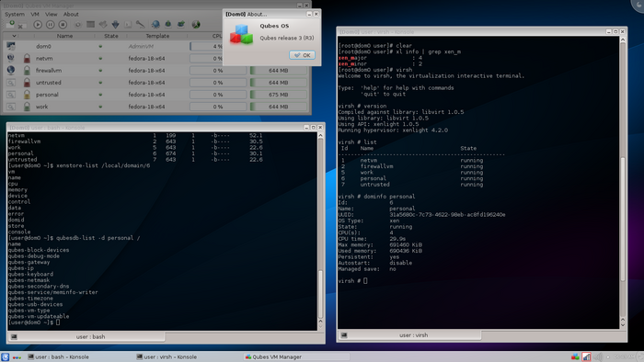Click the dom0 VM type icon
This screenshot has width=644, height=362.
11,46
